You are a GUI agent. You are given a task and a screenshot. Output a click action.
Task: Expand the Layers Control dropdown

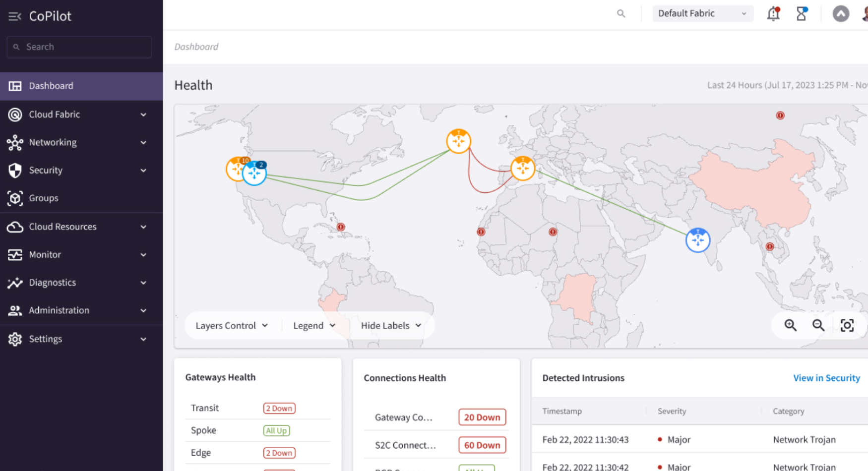[231, 326]
